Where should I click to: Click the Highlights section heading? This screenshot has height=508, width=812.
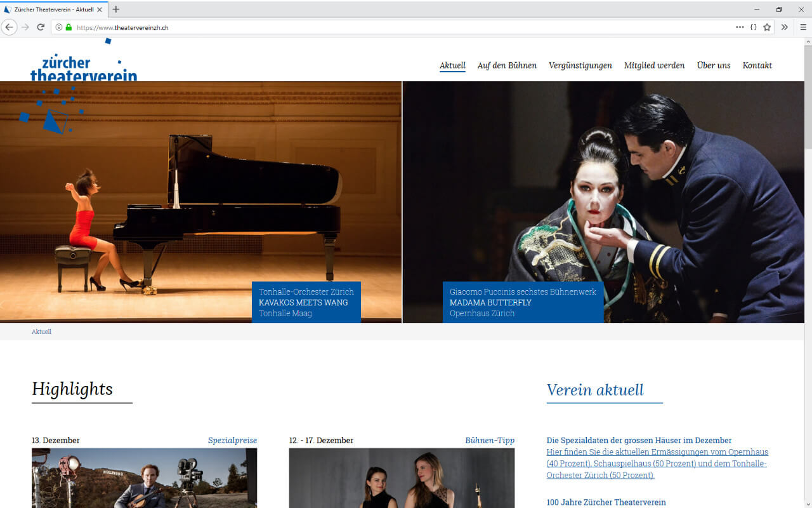coord(72,389)
